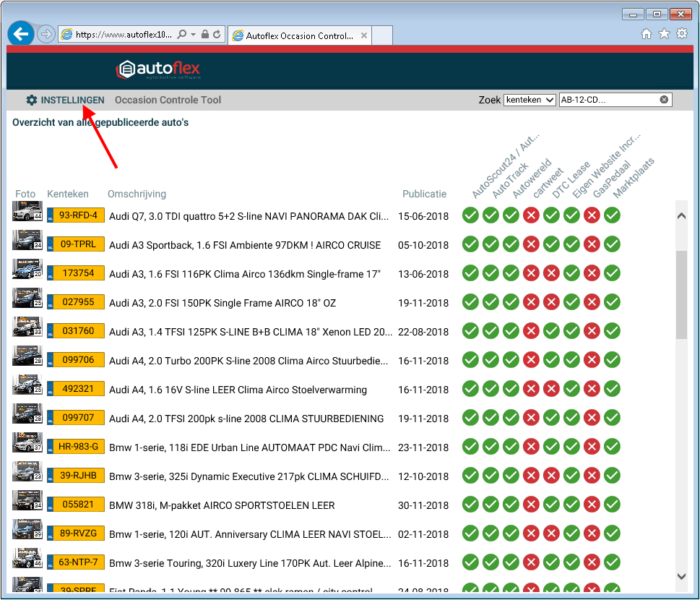Click the GasPedaal column header

611,179
